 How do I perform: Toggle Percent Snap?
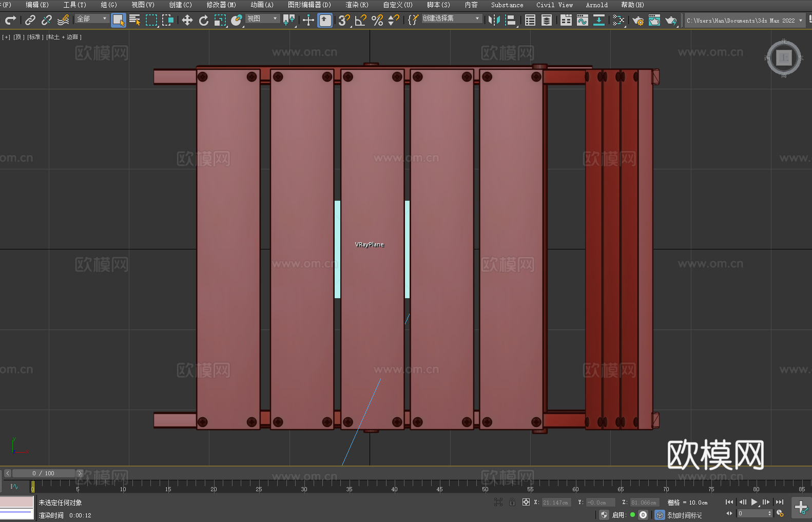(x=377, y=20)
